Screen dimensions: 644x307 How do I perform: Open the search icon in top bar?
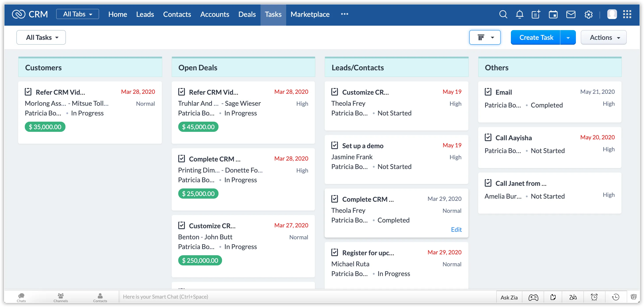click(x=503, y=14)
